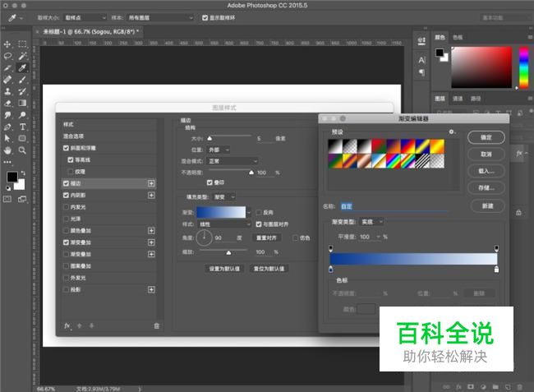Select the Magic Wand tool
The height and width of the screenshot is (392, 534).
[x=22, y=56]
